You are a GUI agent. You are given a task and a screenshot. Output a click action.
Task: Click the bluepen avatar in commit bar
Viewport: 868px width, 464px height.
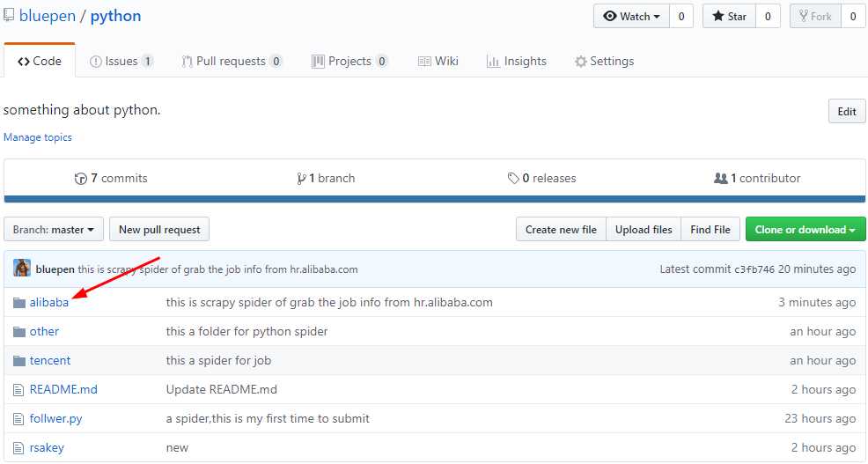point(22,269)
